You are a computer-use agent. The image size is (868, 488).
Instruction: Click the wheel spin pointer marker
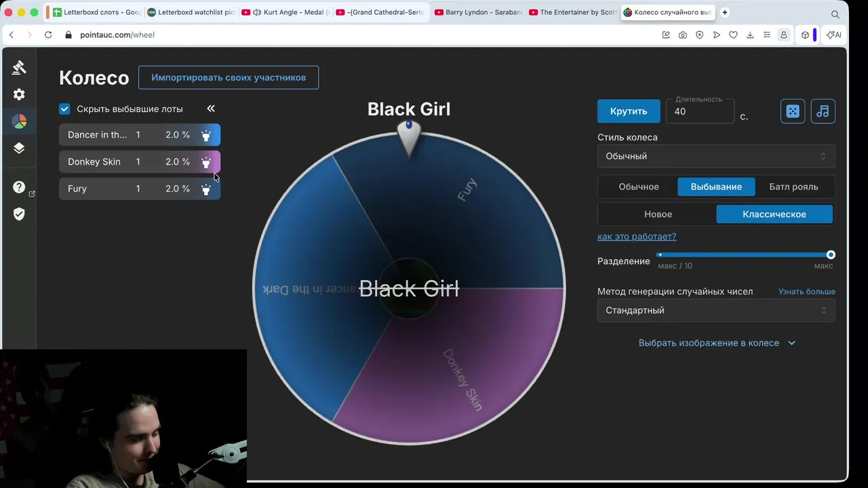409,138
